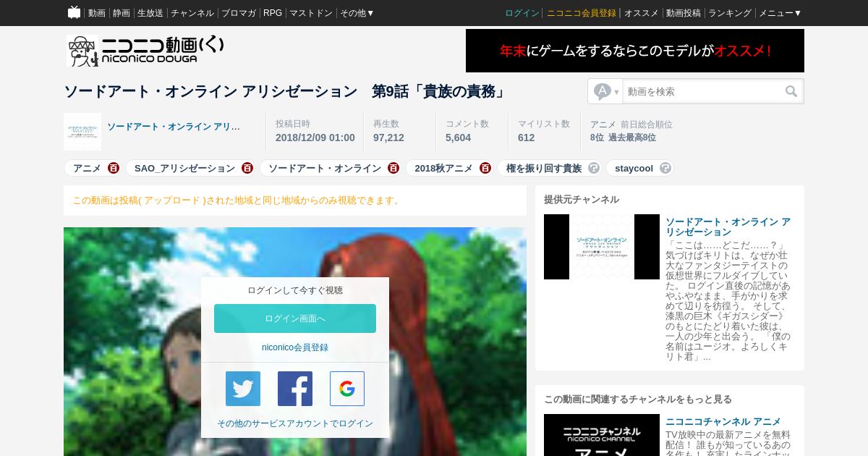This screenshot has height=456, width=868.
Task: Expand the その他▼ menu
Action: [357, 13]
